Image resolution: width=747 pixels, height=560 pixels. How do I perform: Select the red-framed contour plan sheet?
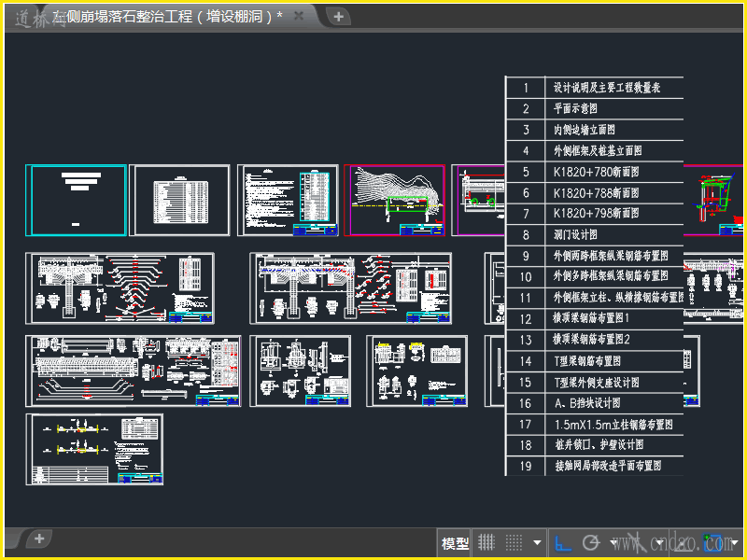click(394, 200)
